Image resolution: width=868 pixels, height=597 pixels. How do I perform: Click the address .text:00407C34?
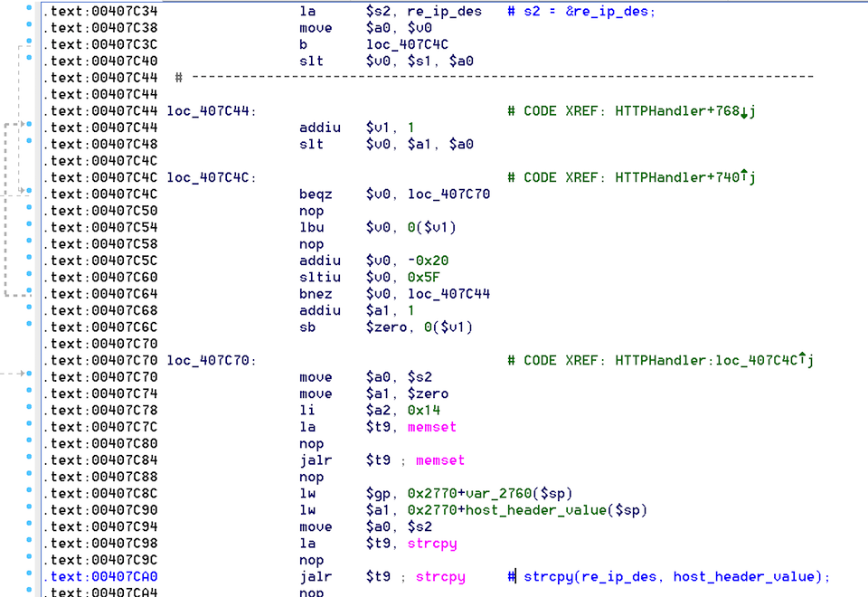[100, 11]
